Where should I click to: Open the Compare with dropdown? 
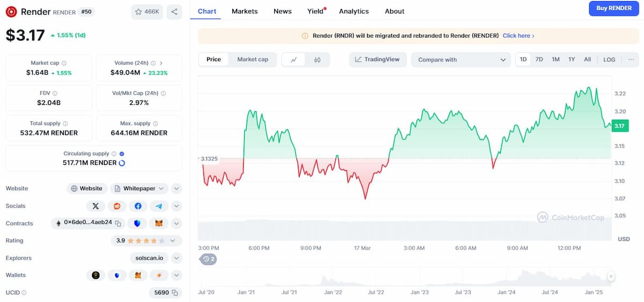(462, 60)
